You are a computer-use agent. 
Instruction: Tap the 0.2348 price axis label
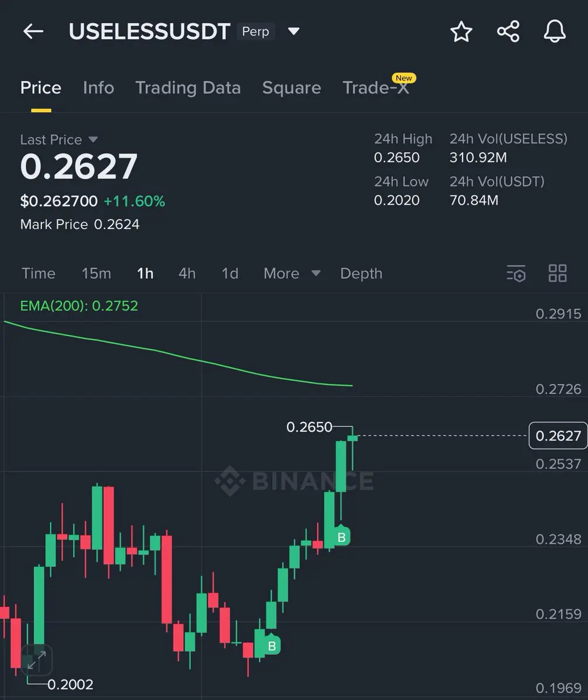(x=558, y=539)
